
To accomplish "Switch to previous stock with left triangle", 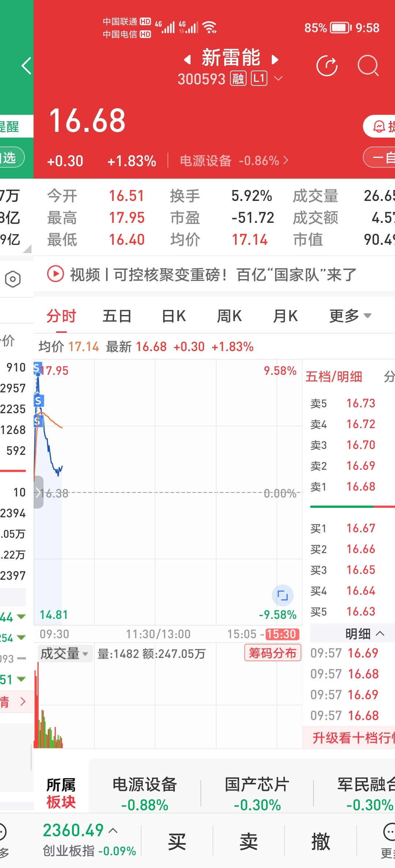I will 187,59.
